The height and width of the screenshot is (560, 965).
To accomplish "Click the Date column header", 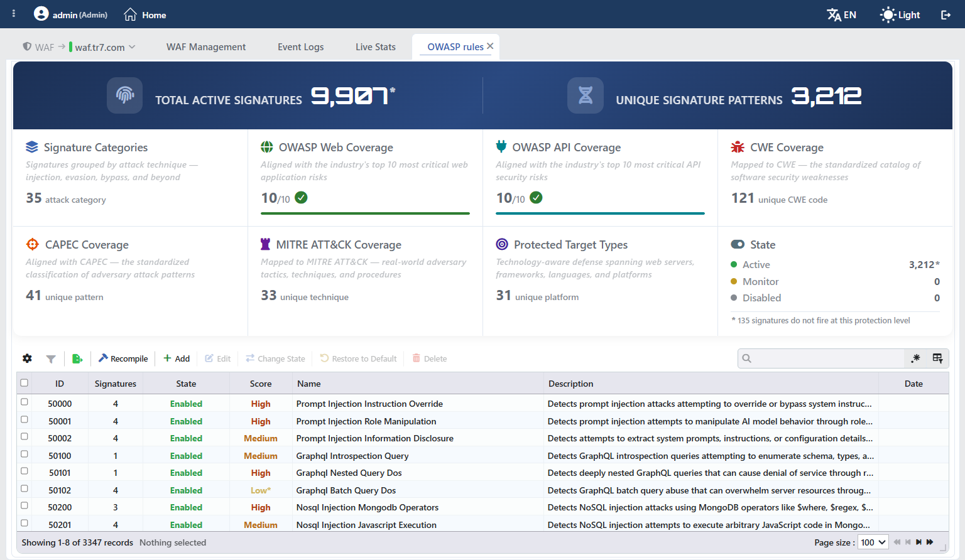I will tap(913, 384).
